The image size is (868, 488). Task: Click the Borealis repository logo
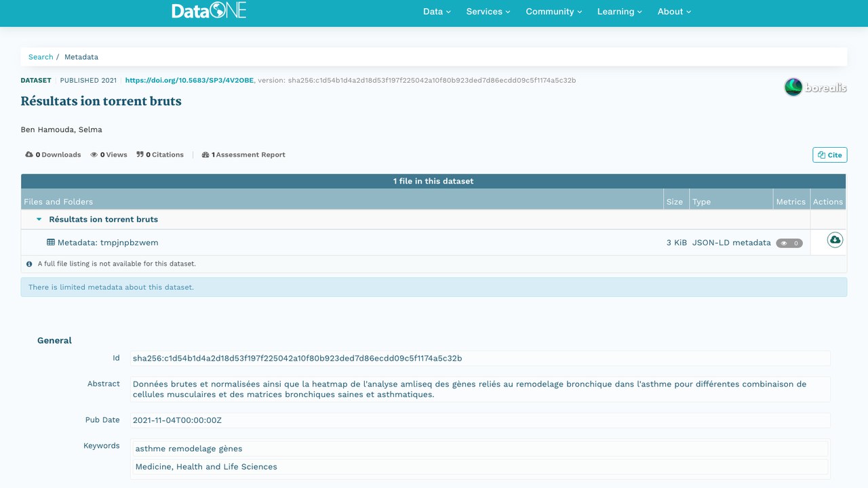coord(815,87)
